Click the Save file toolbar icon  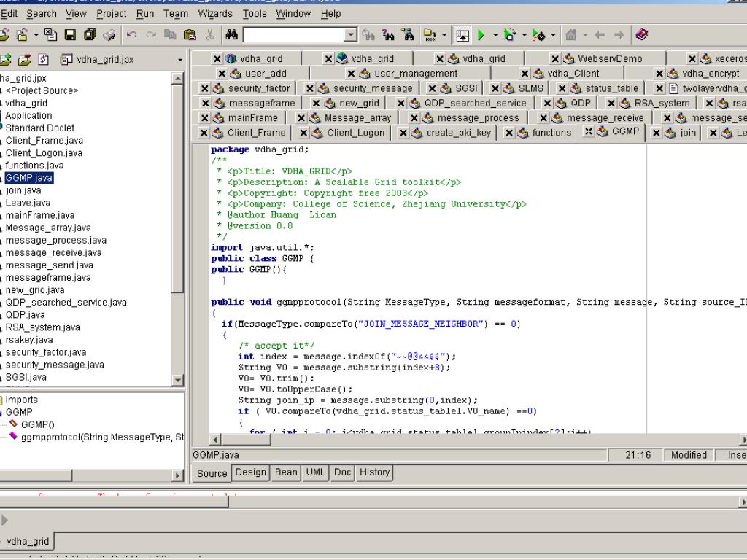[x=71, y=35]
